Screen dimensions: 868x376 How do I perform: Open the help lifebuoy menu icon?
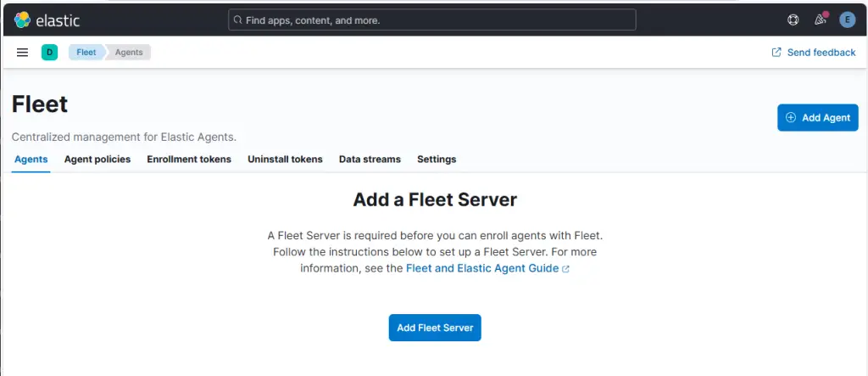click(x=793, y=20)
